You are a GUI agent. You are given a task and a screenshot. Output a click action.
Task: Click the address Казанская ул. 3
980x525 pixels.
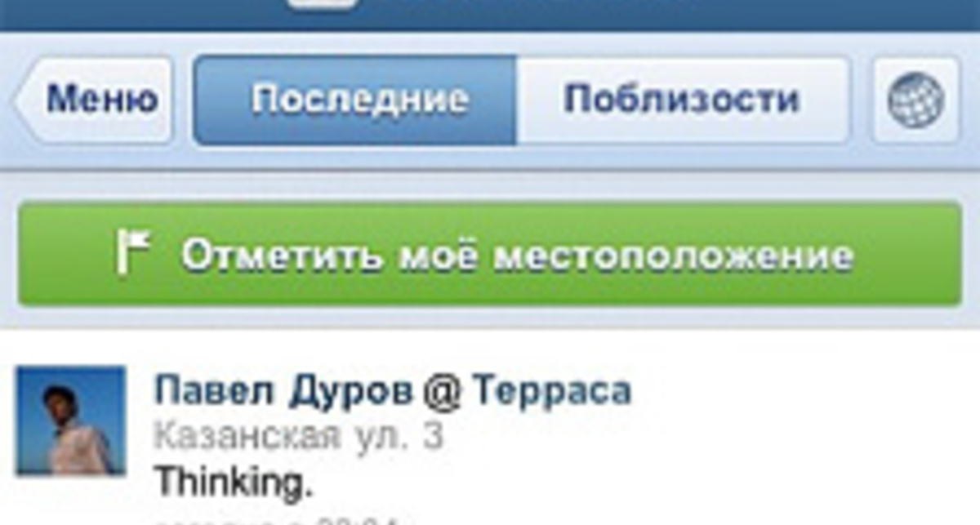(299, 437)
